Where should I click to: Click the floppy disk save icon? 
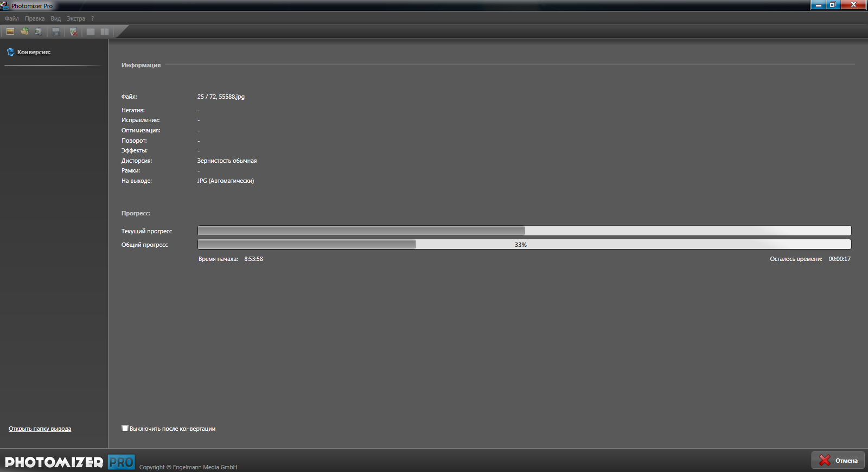point(56,31)
